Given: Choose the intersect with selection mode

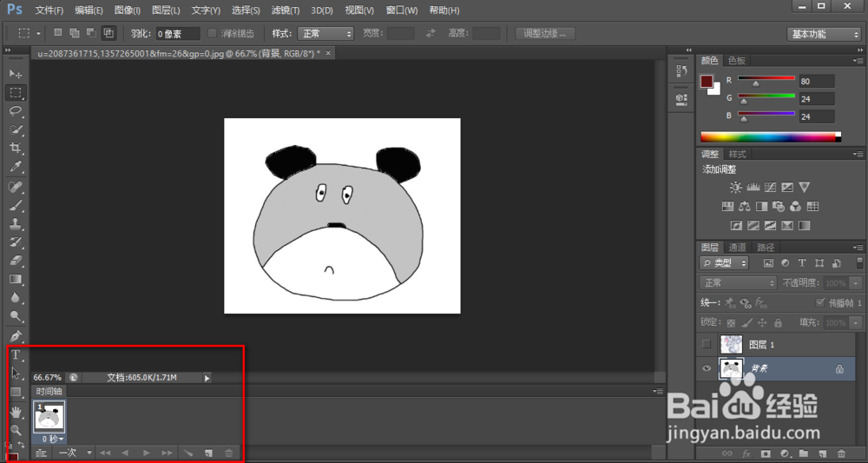Looking at the screenshot, I should pyautogui.click(x=109, y=33).
